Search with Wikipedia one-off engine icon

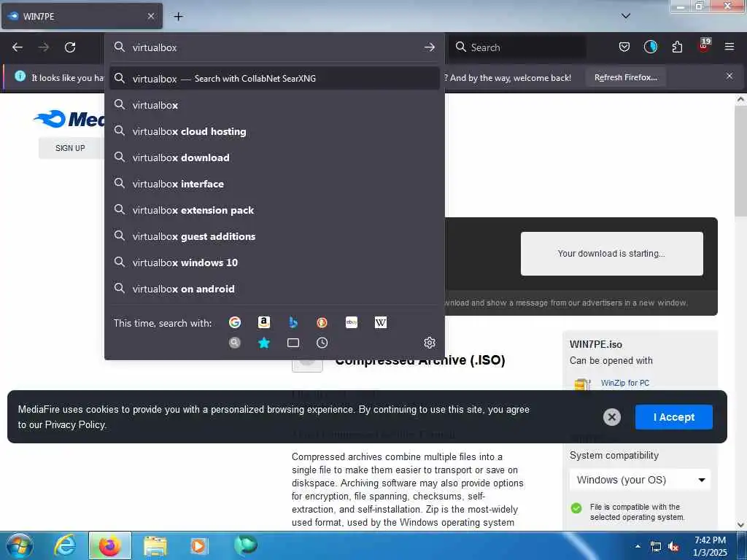tap(381, 322)
